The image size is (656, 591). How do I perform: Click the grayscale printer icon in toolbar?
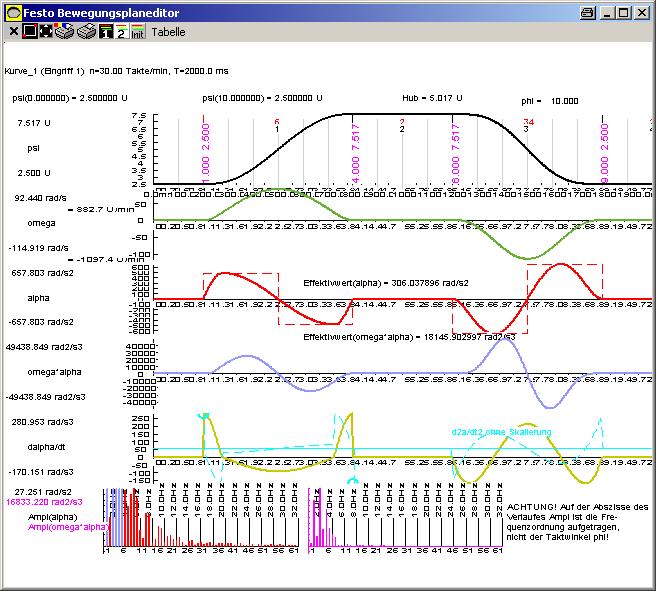point(87,31)
